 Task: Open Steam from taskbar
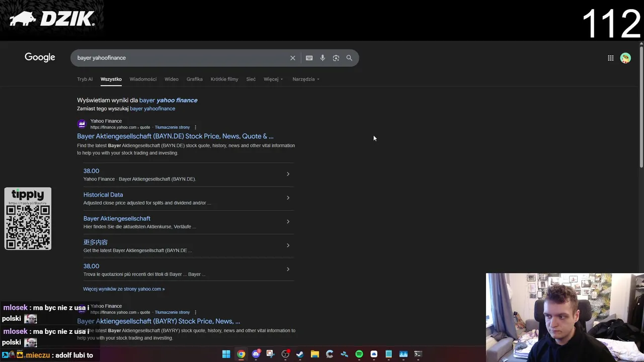pyautogui.click(x=300, y=354)
